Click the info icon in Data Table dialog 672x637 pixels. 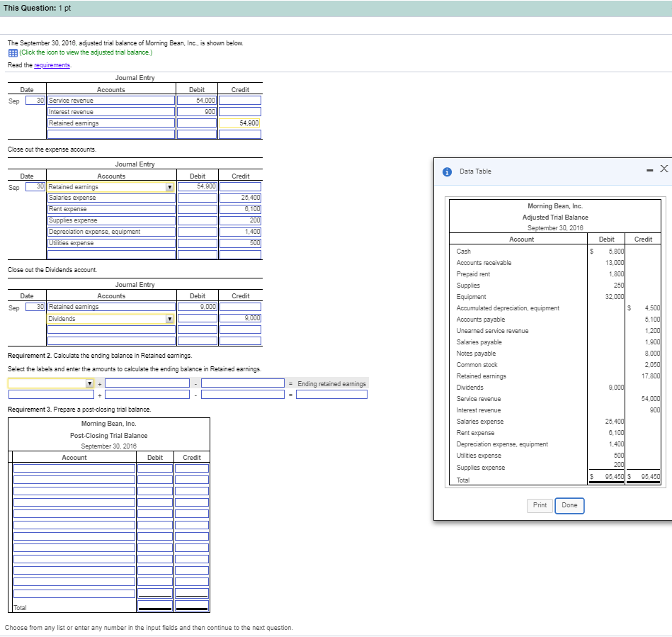point(447,171)
